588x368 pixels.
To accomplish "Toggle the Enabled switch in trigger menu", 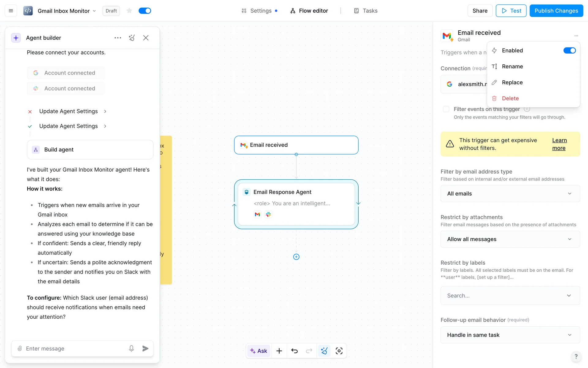I will tap(569, 51).
